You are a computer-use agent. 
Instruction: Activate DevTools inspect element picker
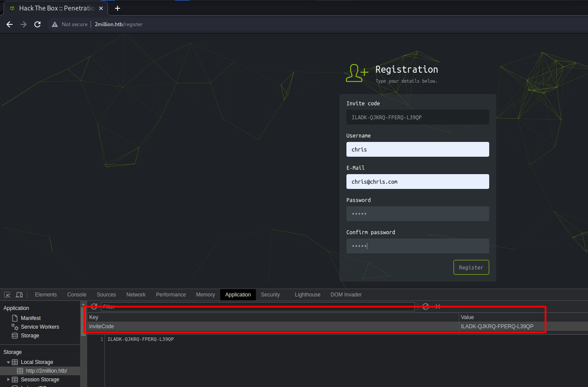[x=7, y=295]
